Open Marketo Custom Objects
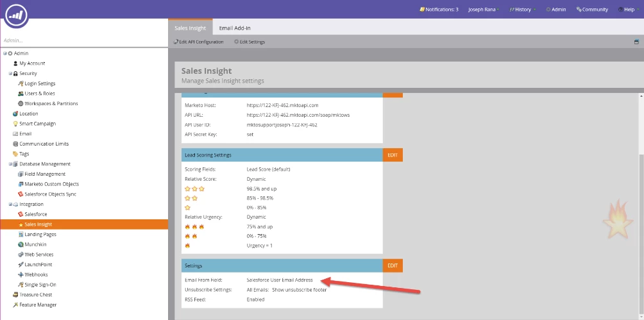 (52, 184)
